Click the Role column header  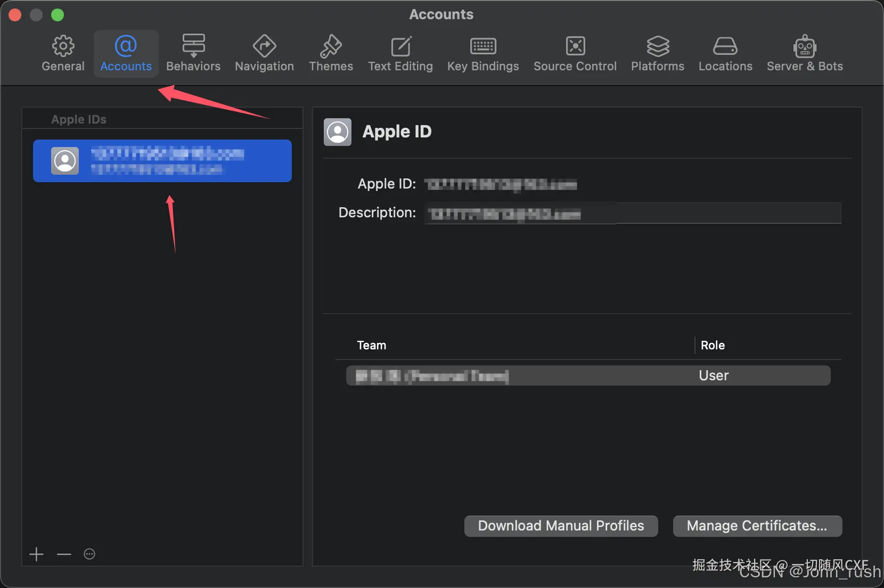pos(713,345)
